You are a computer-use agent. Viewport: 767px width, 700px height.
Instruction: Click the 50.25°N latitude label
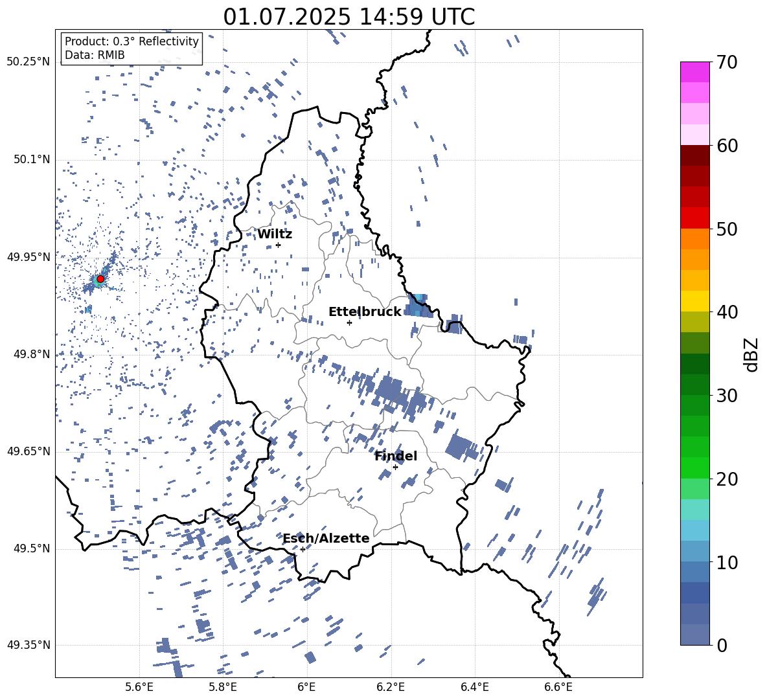pyautogui.click(x=29, y=62)
